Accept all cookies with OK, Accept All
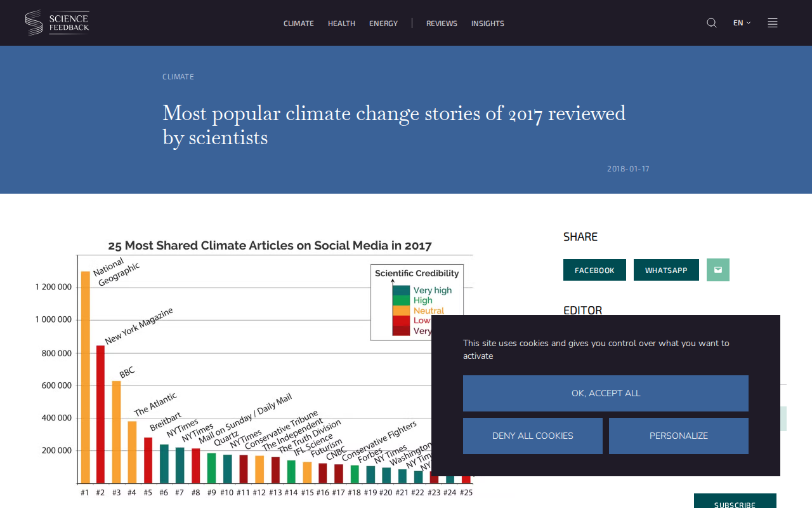812x508 pixels. pos(606,393)
